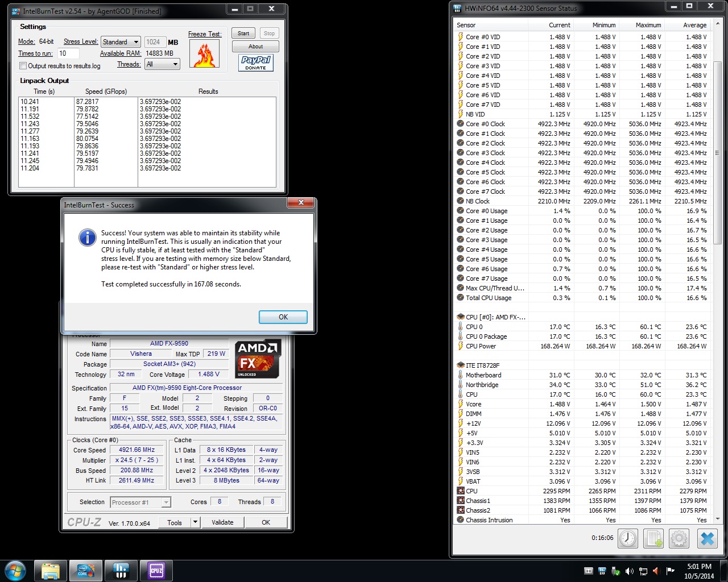
Task: Close the IntelBurnTest Success dialog
Action: tap(301, 203)
